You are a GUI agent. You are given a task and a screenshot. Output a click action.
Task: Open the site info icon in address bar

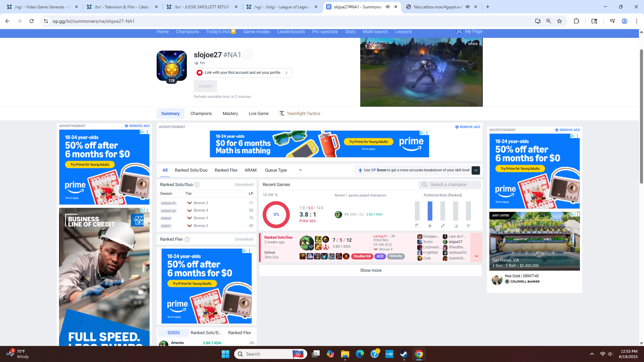[x=46, y=21]
